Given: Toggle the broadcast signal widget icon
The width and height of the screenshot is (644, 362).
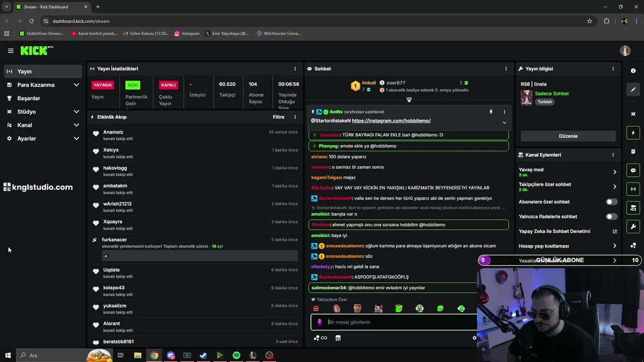Looking at the screenshot, I should tap(633, 189).
